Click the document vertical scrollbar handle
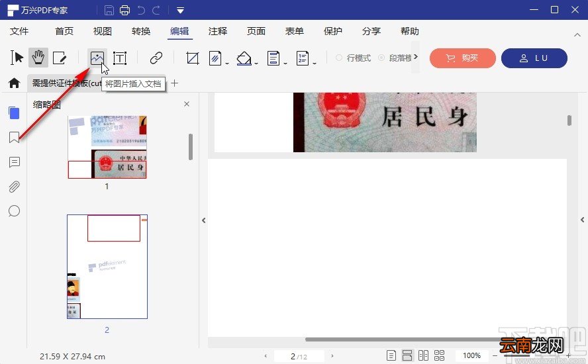588x364 pixels. coord(569,120)
